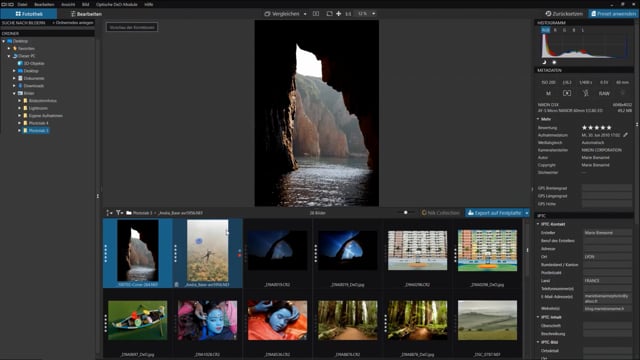This screenshot has height=360, width=640.
Task: Expand the Downloads tree node
Action: (x=14, y=86)
